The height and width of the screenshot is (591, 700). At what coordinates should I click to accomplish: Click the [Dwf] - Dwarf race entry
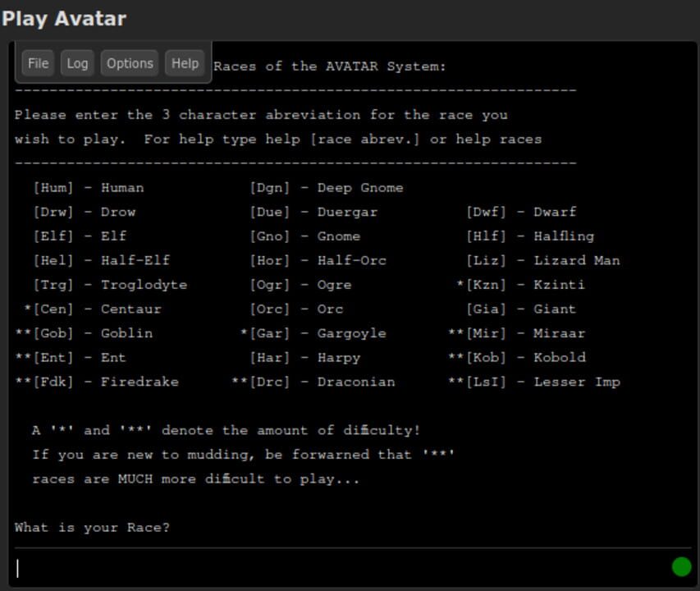[521, 212]
